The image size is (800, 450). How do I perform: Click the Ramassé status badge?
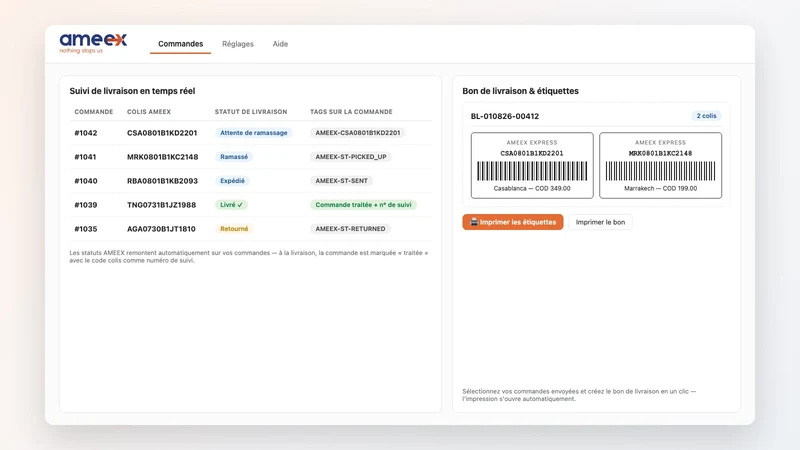point(234,157)
